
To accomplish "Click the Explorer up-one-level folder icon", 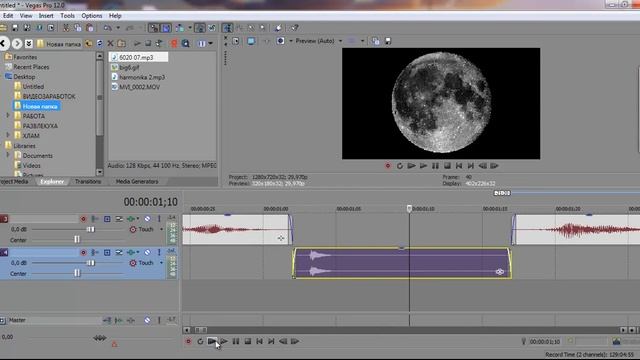I will click(x=89, y=43).
